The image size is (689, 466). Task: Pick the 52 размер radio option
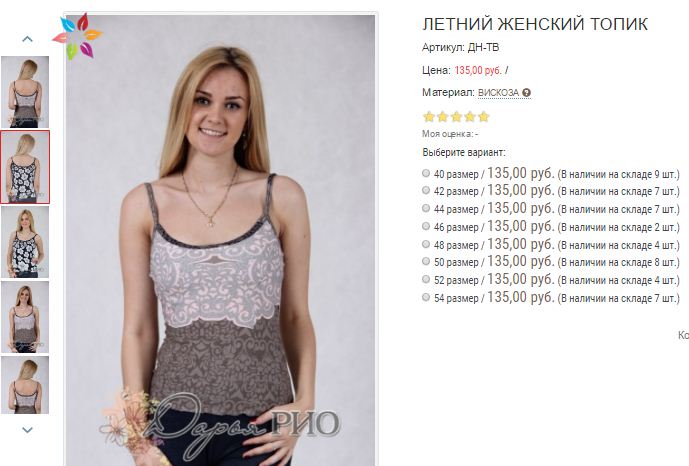tap(426, 279)
